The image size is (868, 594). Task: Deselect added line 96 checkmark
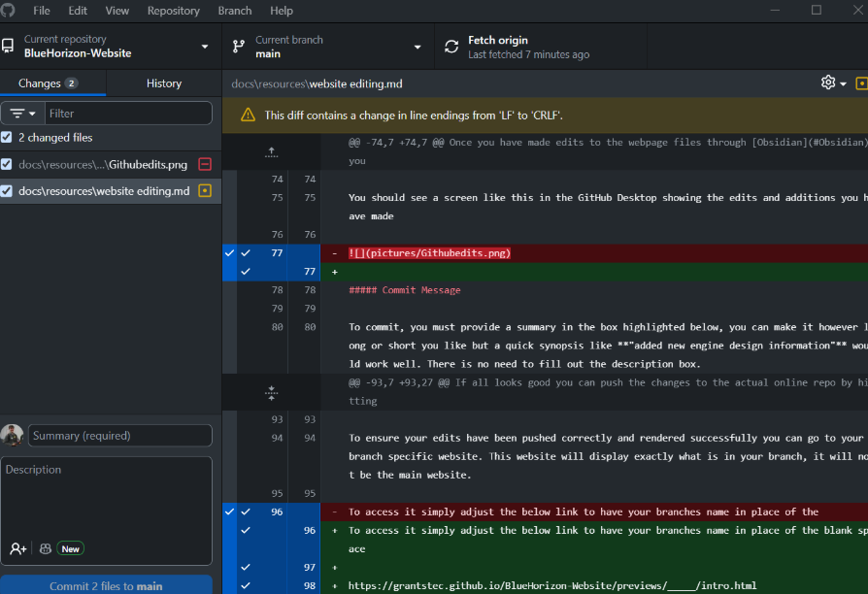point(246,530)
